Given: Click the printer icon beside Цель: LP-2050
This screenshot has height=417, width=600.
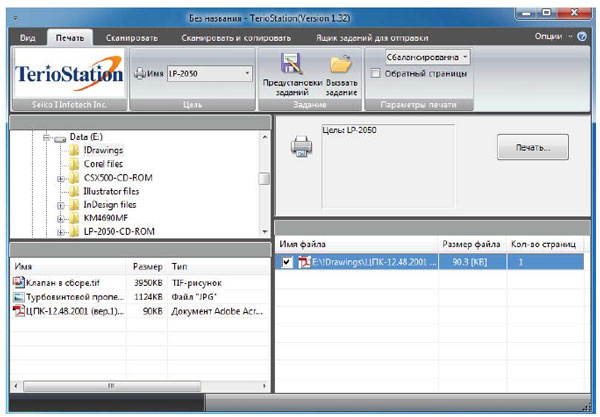Looking at the screenshot, I should pos(300,147).
